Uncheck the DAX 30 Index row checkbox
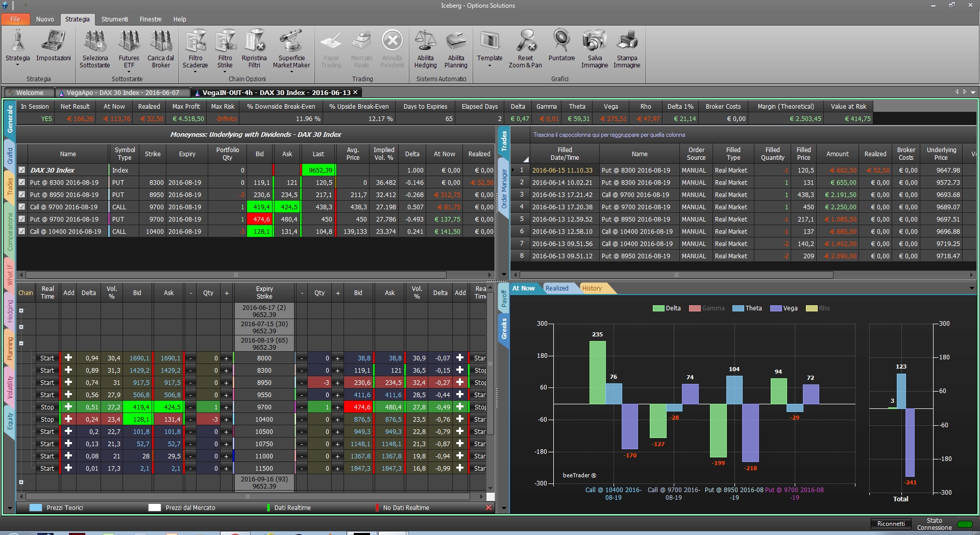Image resolution: width=980 pixels, height=535 pixels. (x=22, y=170)
